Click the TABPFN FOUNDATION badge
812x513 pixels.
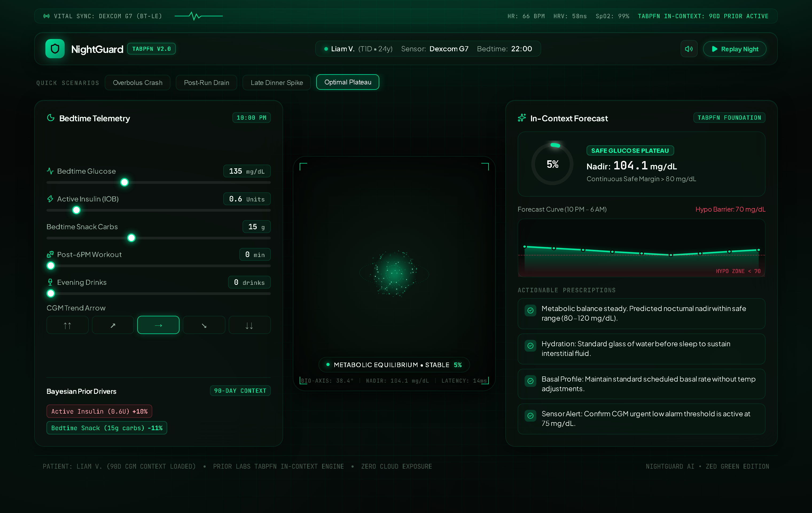click(729, 118)
